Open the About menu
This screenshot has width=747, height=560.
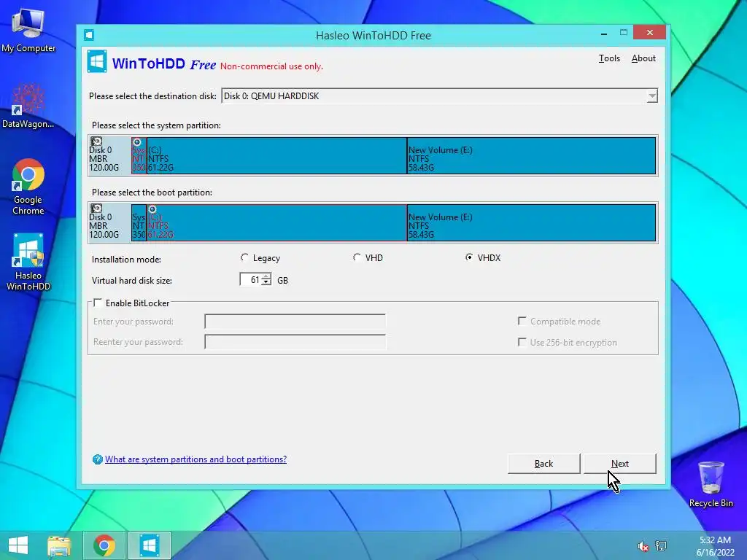pos(643,58)
